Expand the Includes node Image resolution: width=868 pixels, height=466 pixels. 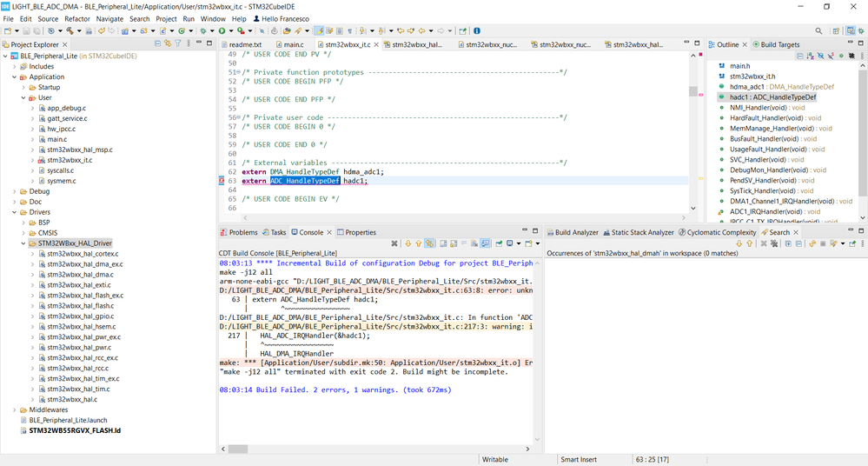[14, 66]
